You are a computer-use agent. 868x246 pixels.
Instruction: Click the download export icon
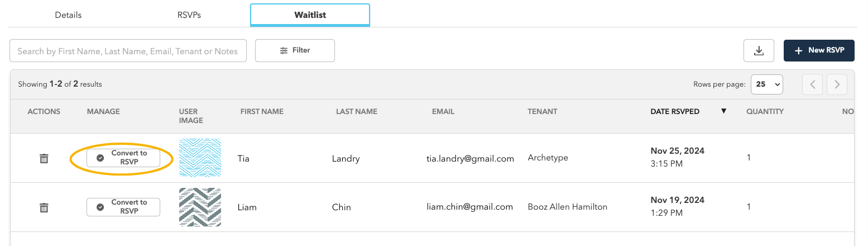759,50
